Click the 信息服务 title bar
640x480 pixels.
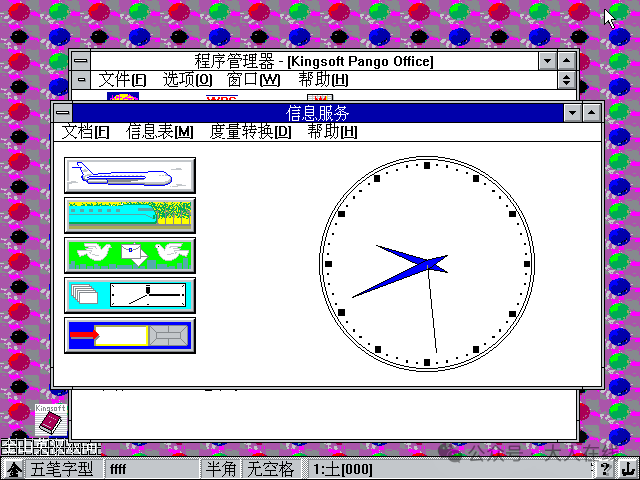point(317,113)
